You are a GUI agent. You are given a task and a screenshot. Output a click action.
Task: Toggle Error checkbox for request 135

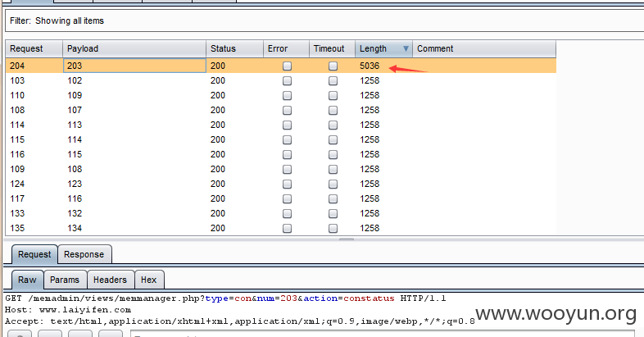tap(287, 229)
